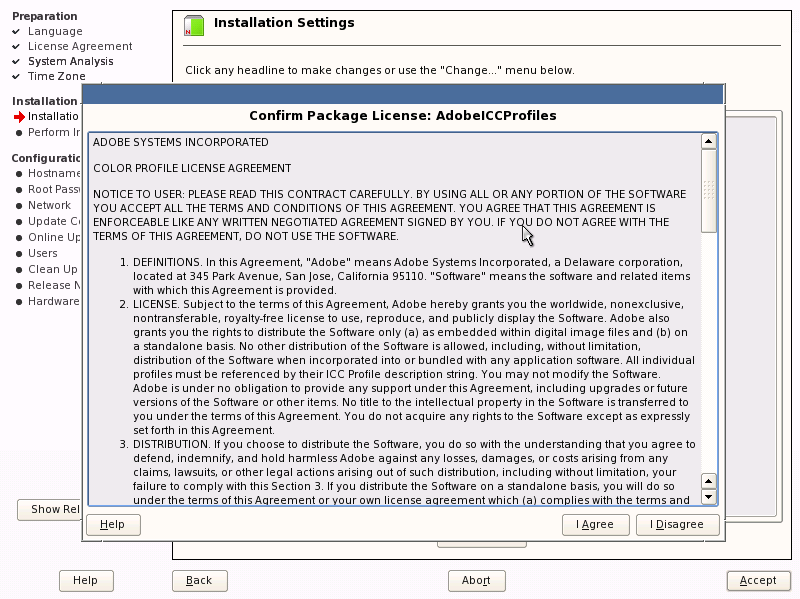The image size is (800, 599).
Task: Click the license scrollbar thumb
Action: pyautogui.click(x=709, y=191)
